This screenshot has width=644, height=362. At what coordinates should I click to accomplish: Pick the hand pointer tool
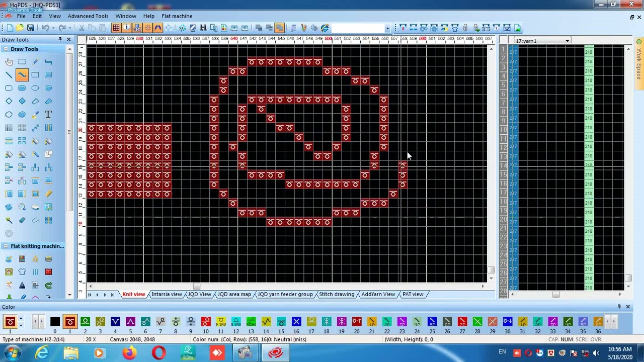(x=9, y=62)
